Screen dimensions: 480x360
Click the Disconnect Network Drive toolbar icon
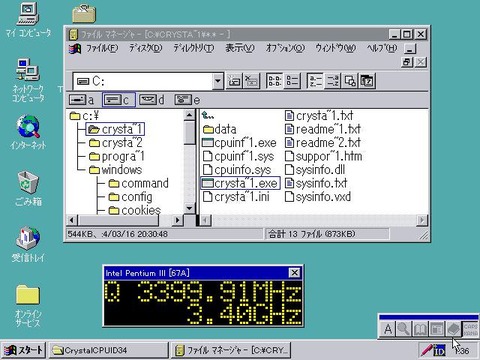pos(251,81)
